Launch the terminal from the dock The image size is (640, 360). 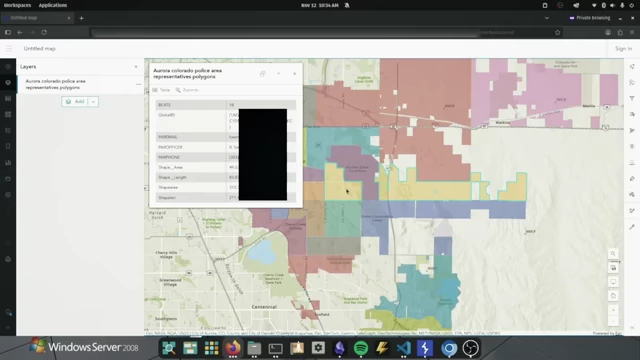point(276,348)
